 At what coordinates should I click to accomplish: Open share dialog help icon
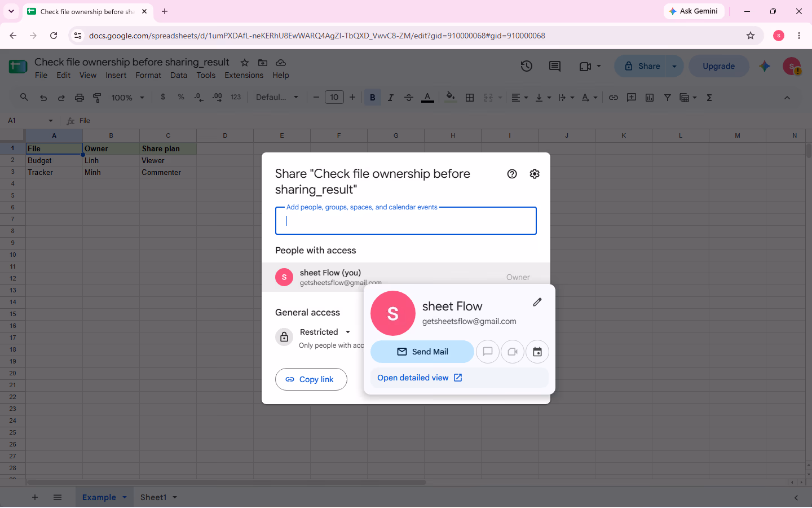(x=512, y=174)
